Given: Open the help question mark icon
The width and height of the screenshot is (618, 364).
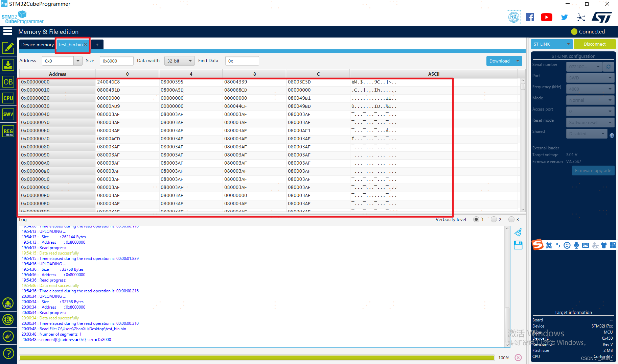Looking at the screenshot, I should pyautogui.click(x=8, y=354).
